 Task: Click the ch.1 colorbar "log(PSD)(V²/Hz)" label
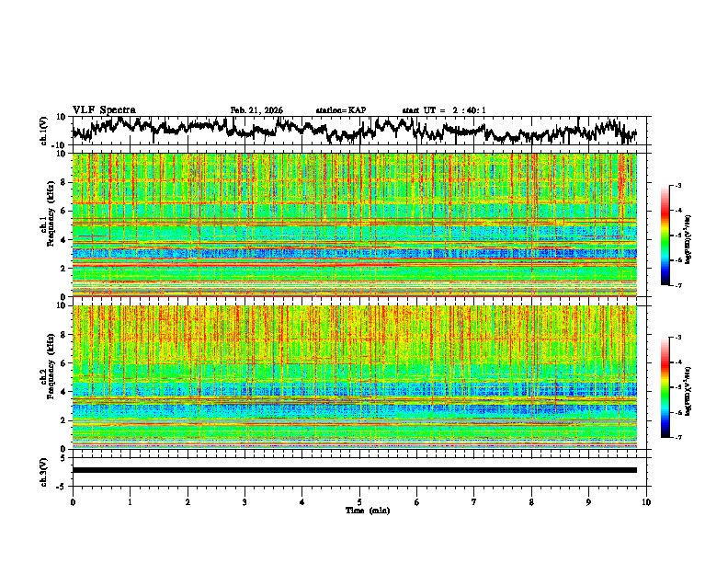click(688, 240)
